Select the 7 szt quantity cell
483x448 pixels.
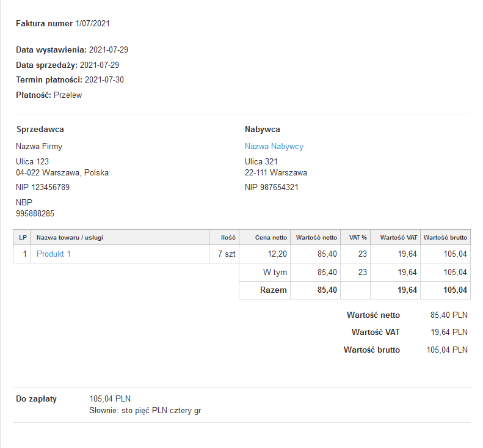click(x=226, y=254)
